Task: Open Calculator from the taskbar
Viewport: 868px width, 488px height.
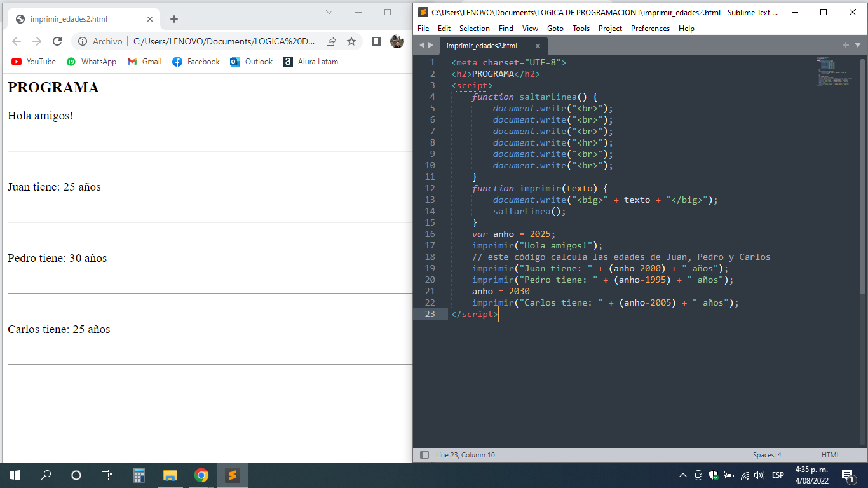Action: (139, 475)
